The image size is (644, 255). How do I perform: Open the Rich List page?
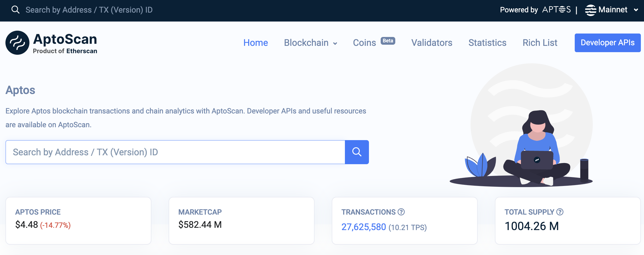pyautogui.click(x=540, y=43)
